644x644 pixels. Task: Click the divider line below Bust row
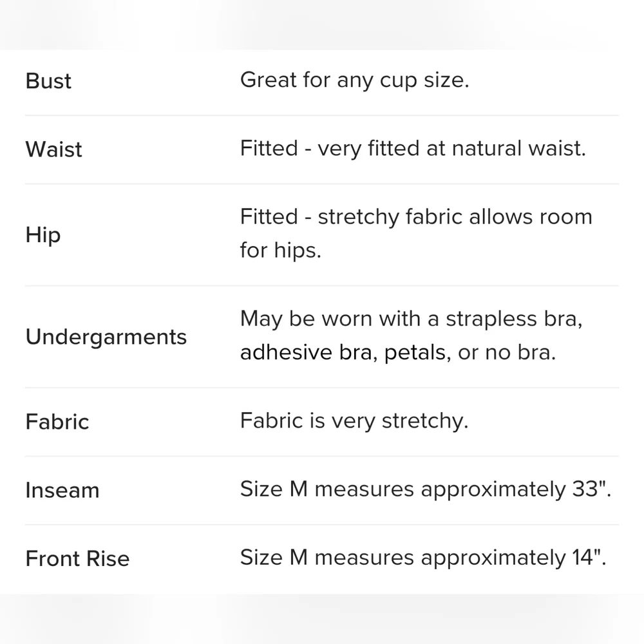tap(322, 115)
